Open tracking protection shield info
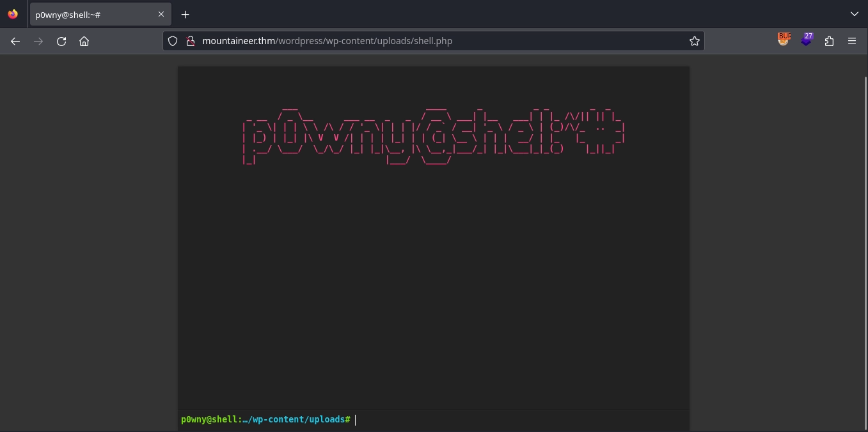The width and height of the screenshot is (868, 432). (x=173, y=41)
